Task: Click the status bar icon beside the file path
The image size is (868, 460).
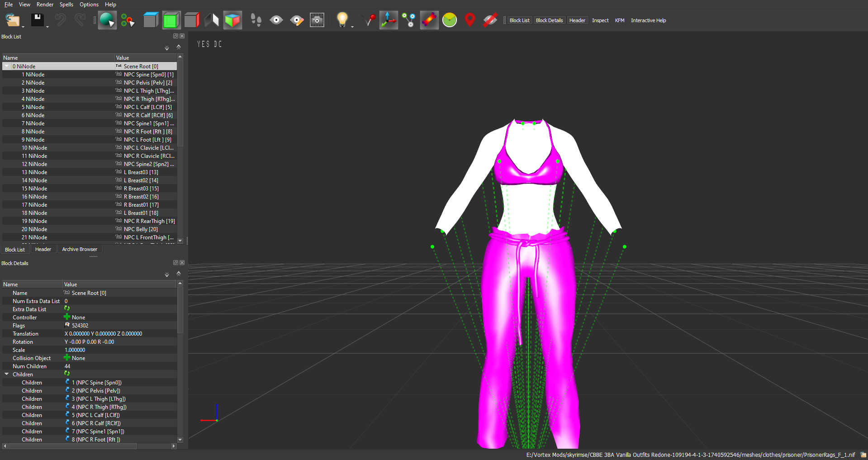Action: 863,455
